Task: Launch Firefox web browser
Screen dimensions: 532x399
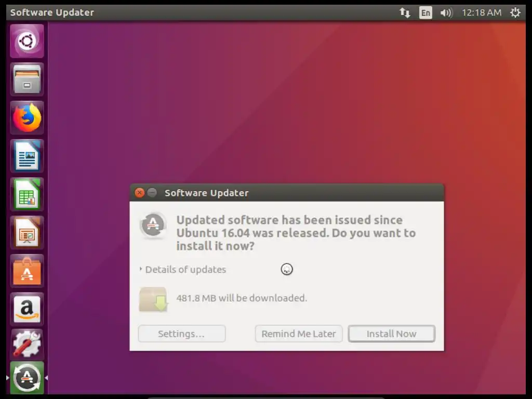Action: pos(27,118)
